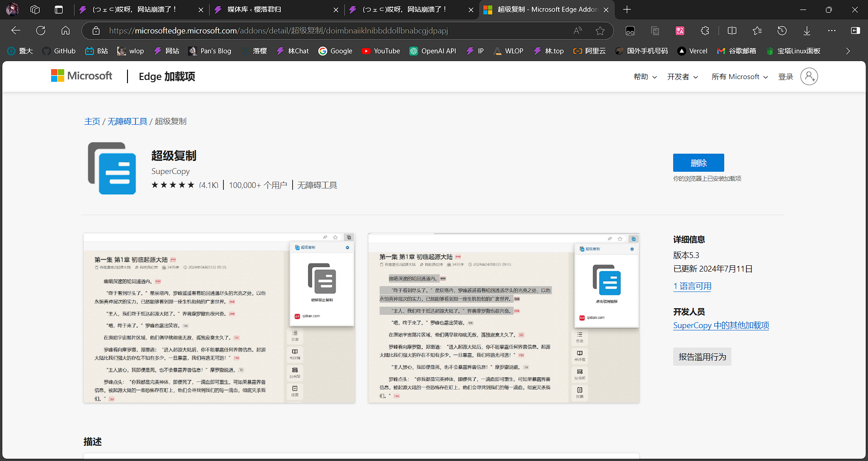Image resolution: width=868 pixels, height=461 pixels.
Task: Expand the 开发者 dropdown
Action: tap(683, 77)
